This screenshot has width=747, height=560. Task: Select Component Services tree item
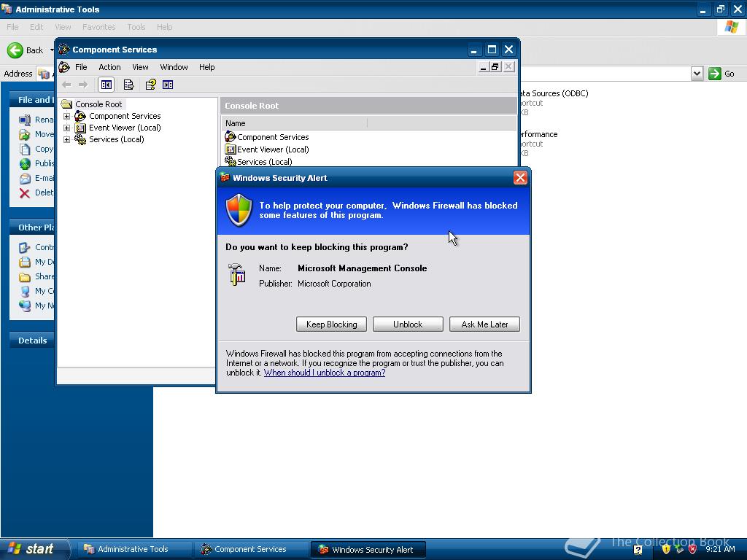tap(125, 116)
